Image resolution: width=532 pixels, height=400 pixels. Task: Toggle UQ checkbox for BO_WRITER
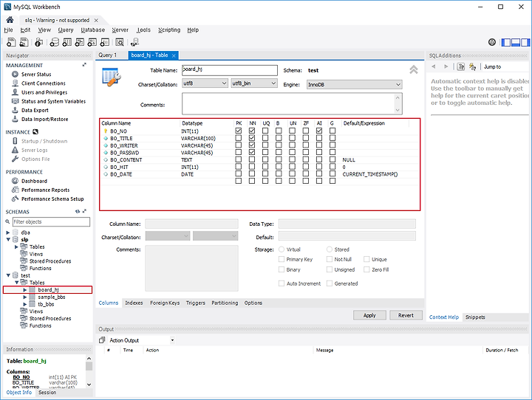pos(265,145)
